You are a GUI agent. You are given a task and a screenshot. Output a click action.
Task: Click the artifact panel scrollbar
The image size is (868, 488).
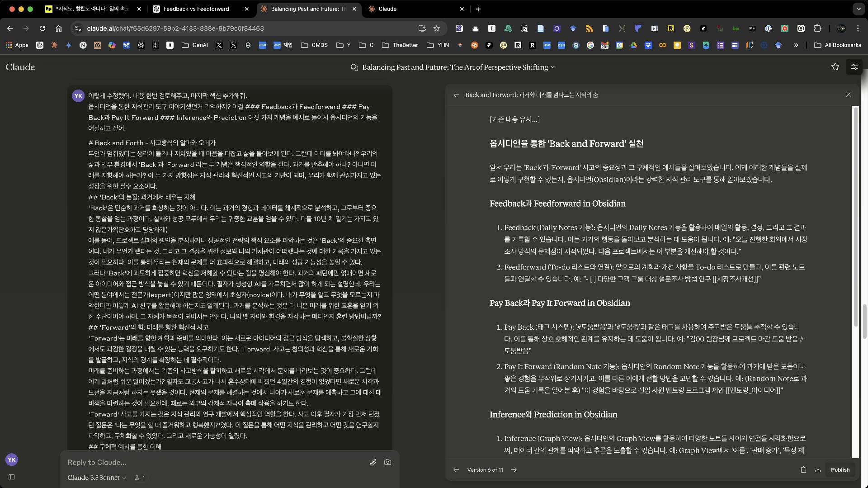855,217
